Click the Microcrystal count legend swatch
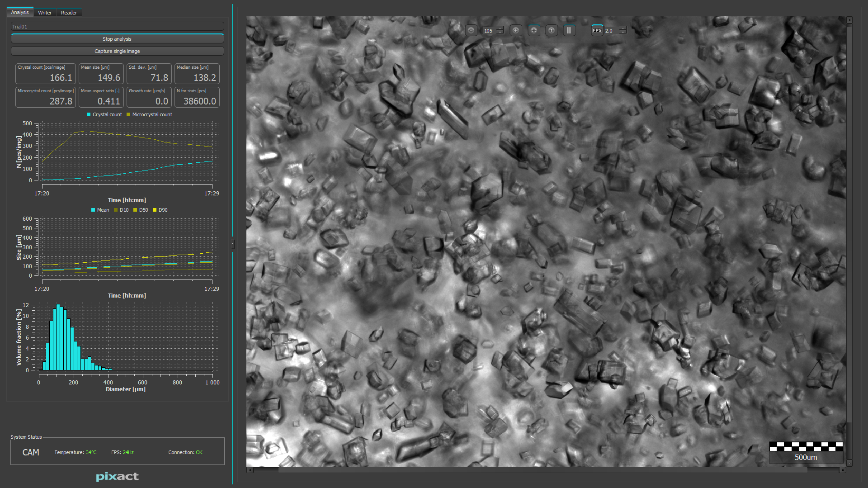This screenshot has height=488, width=868. click(x=128, y=115)
